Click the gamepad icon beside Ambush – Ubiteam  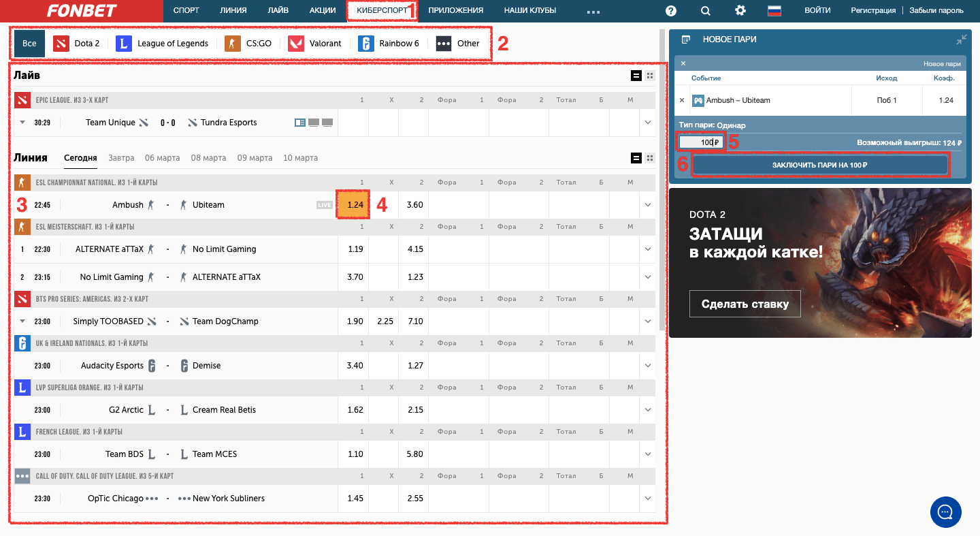tap(698, 100)
